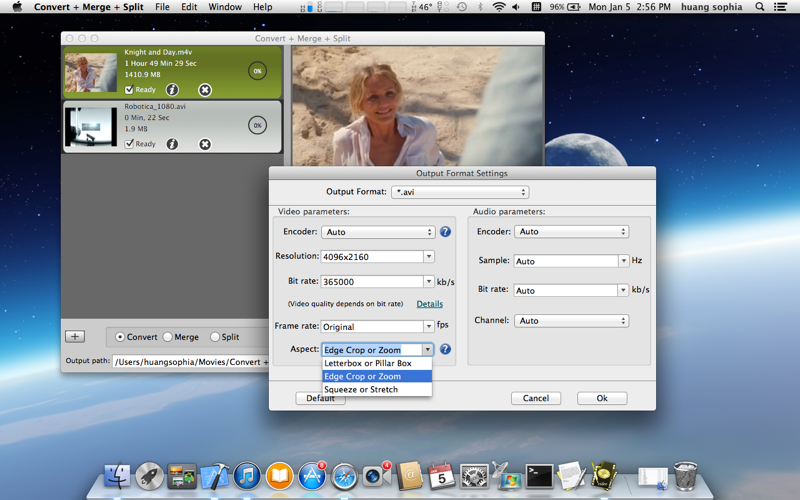Open the Output Format dropdown
This screenshot has width=800, height=500.
[x=460, y=192]
